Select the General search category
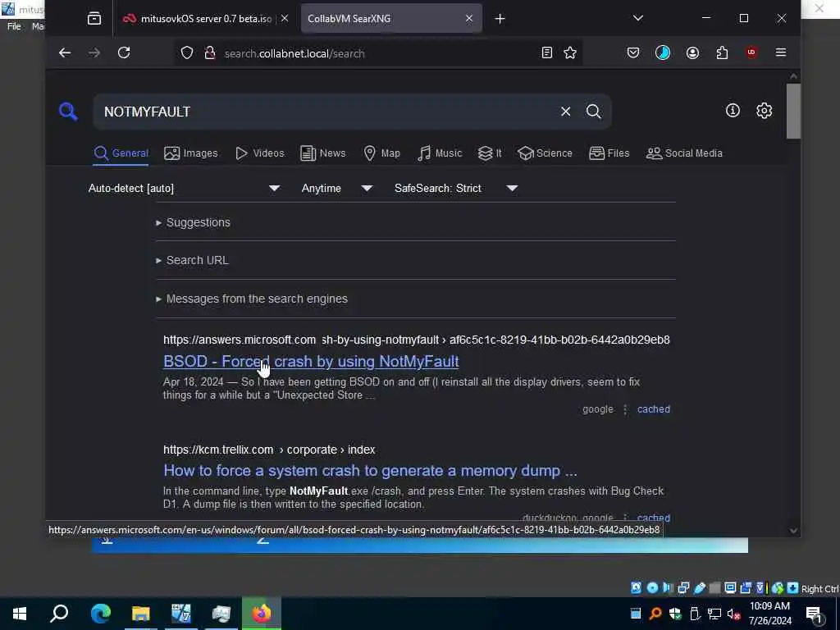This screenshot has height=630, width=840. tap(121, 153)
